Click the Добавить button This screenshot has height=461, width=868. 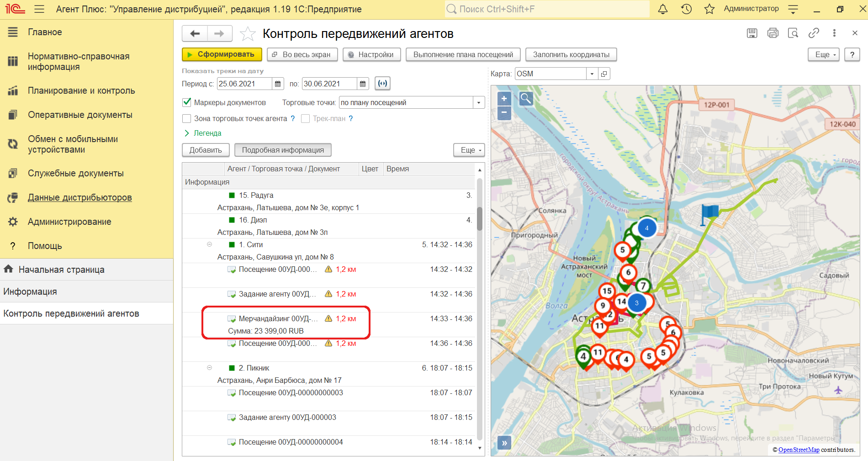pos(206,150)
